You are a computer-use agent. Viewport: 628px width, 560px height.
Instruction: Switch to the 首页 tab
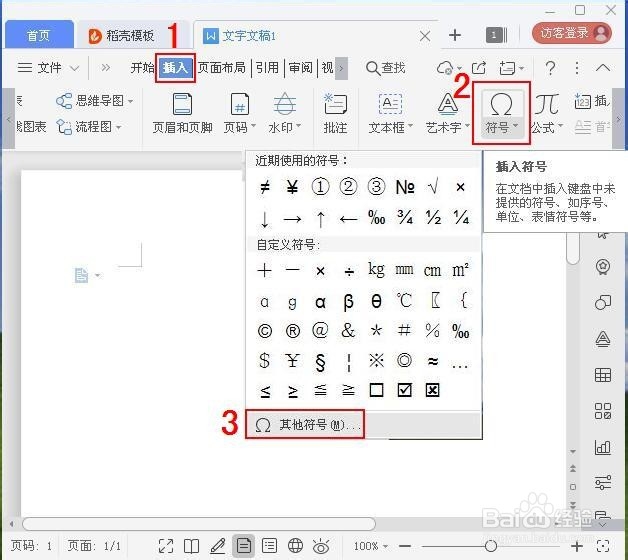[x=38, y=36]
